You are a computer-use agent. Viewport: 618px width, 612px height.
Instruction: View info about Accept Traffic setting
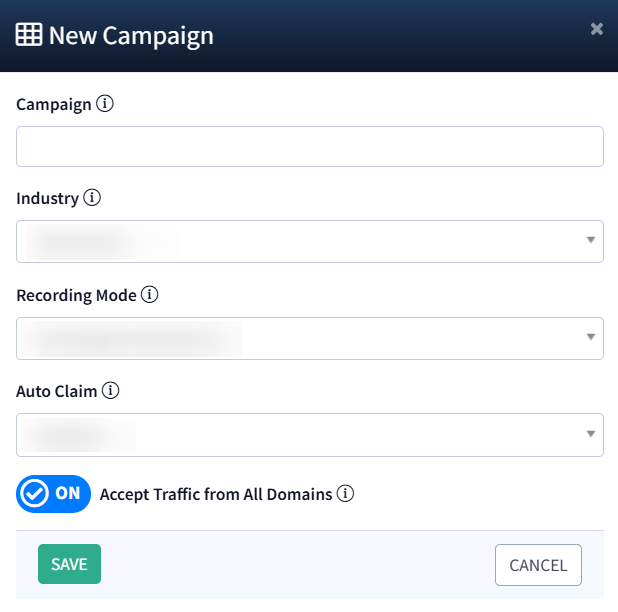[x=346, y=494]
